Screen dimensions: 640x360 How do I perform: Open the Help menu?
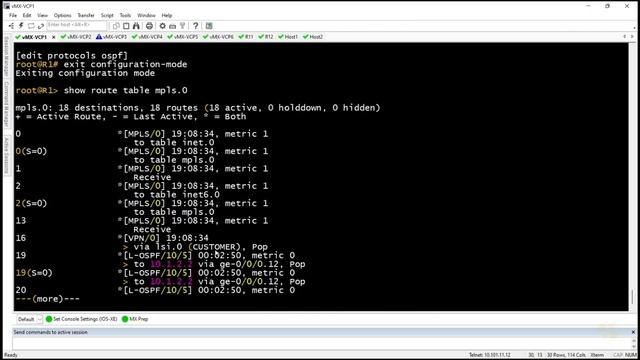point(167,15)
